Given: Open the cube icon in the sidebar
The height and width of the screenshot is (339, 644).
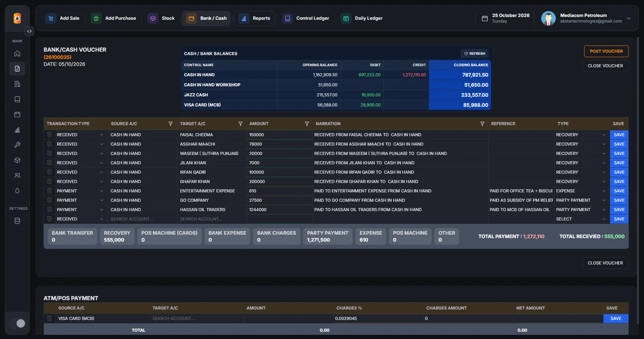Looking at the screenshot, I should coord(17,160).
